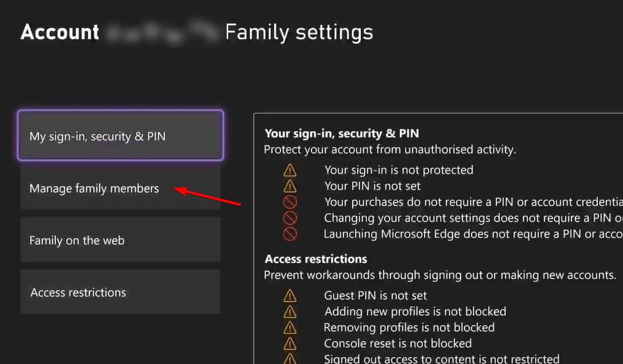The image size is (623, 364).
Task: Click warning icon beside Signed out access
Action: [290, 359]
